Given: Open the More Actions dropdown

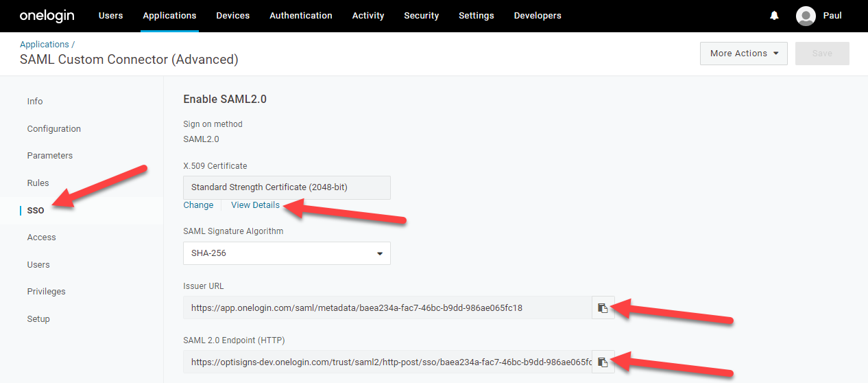Looking at the screenshot, I should point(743,54).
